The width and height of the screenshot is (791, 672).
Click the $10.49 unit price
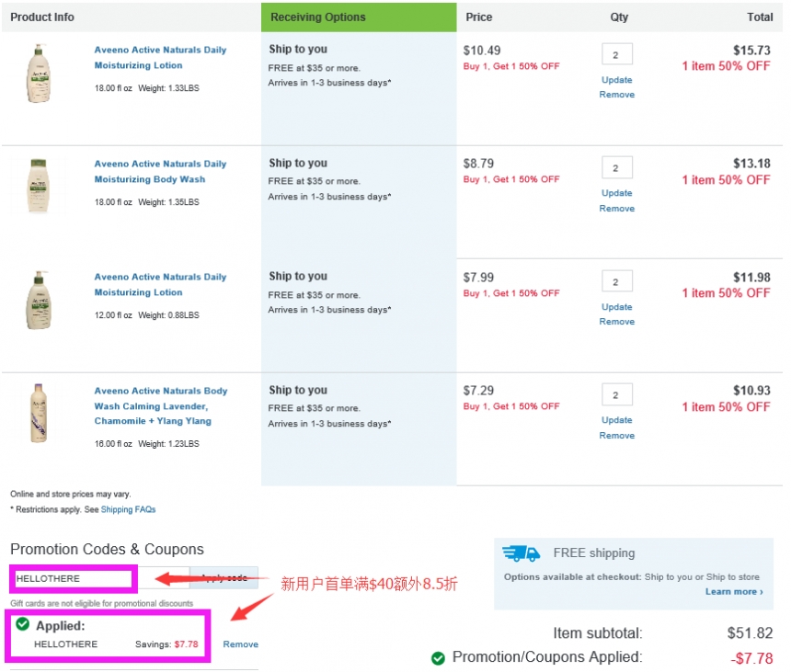point(482,51)
